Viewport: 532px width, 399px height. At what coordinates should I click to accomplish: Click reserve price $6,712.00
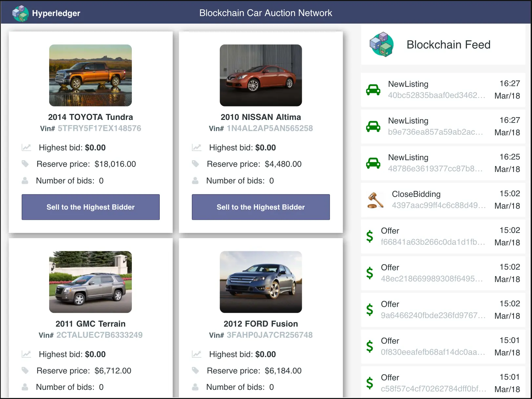click(113, 371)
